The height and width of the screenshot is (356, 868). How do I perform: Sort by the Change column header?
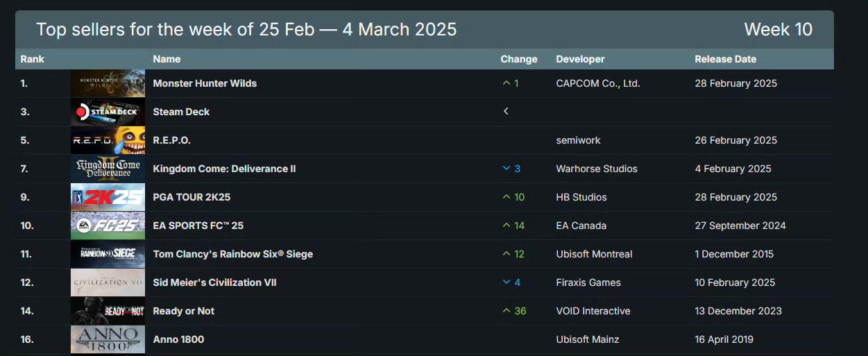coord(519,59)
